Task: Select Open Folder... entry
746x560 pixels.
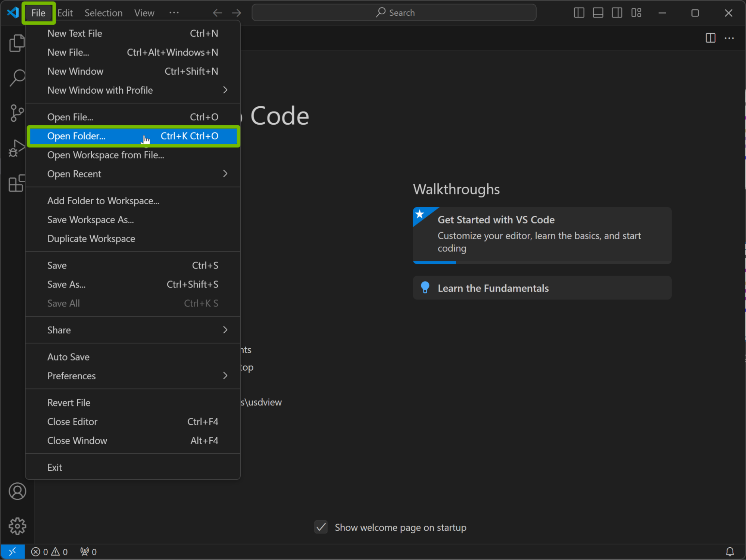Action: (133, 136)
